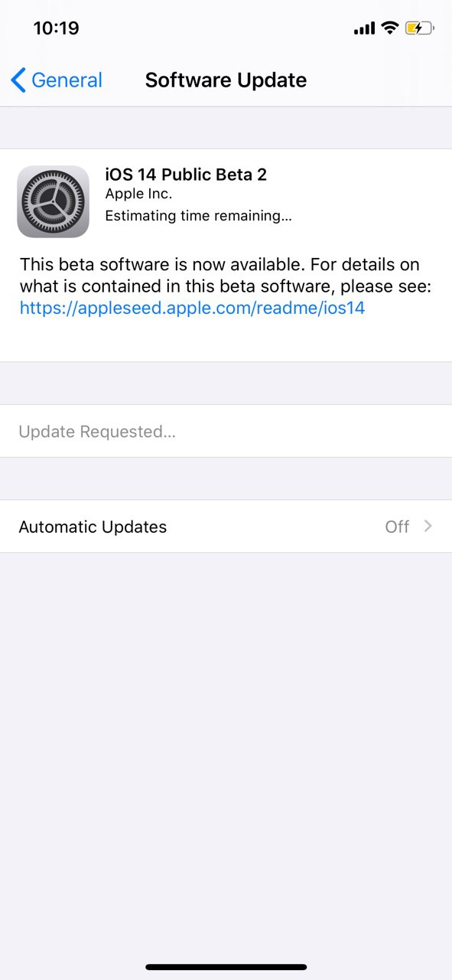Tap the battery charging icon
Viewport: 452px width, 980px height.
point(420,28)
